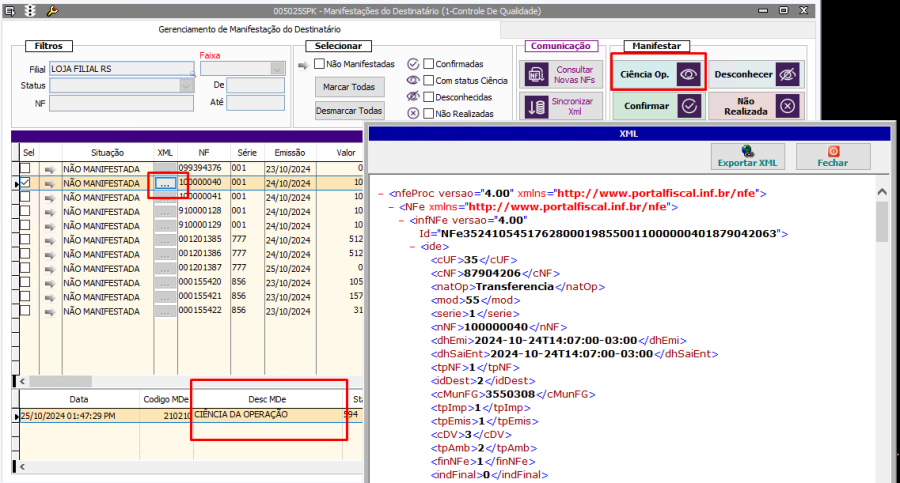Screen dimensions: 900x483
Task: Click the NF column header
Action: (204, 153)
